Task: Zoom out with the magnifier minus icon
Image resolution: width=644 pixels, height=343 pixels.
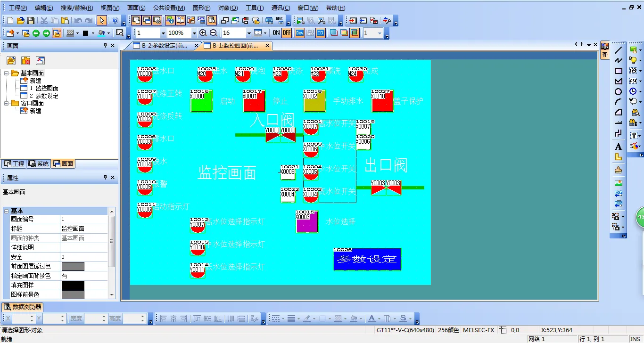Action: click(214, 33)
